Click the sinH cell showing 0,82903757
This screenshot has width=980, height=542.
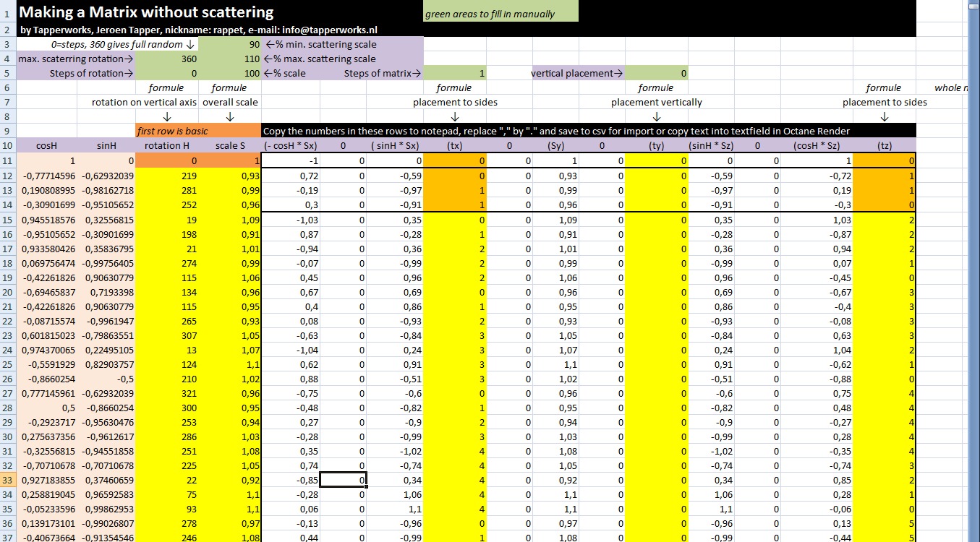tap(106, 364)
